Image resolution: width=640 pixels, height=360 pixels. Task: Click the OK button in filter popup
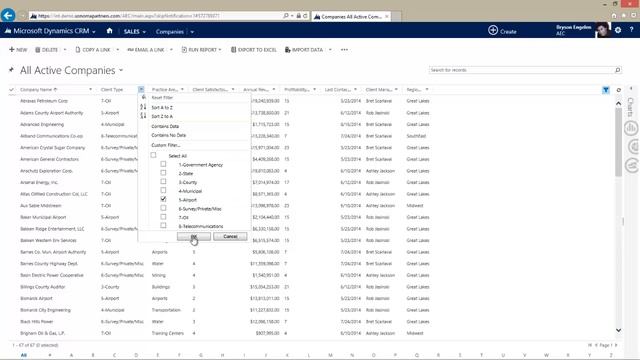tap(194, 236)
